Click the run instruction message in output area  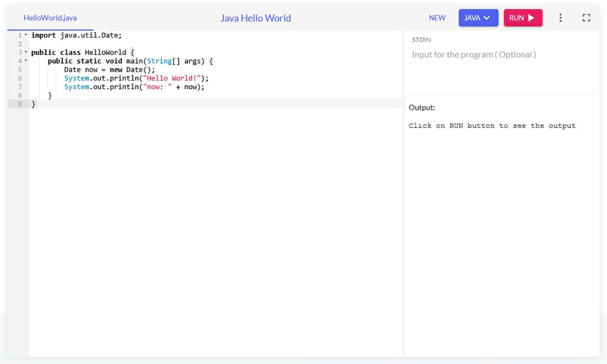[x=492, y=126]
